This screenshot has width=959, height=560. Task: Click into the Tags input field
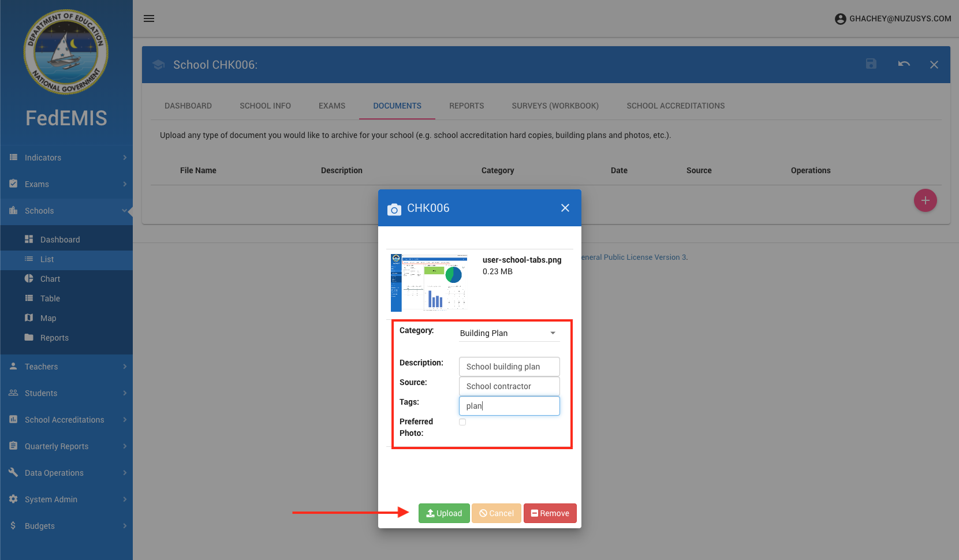point(509,406)
